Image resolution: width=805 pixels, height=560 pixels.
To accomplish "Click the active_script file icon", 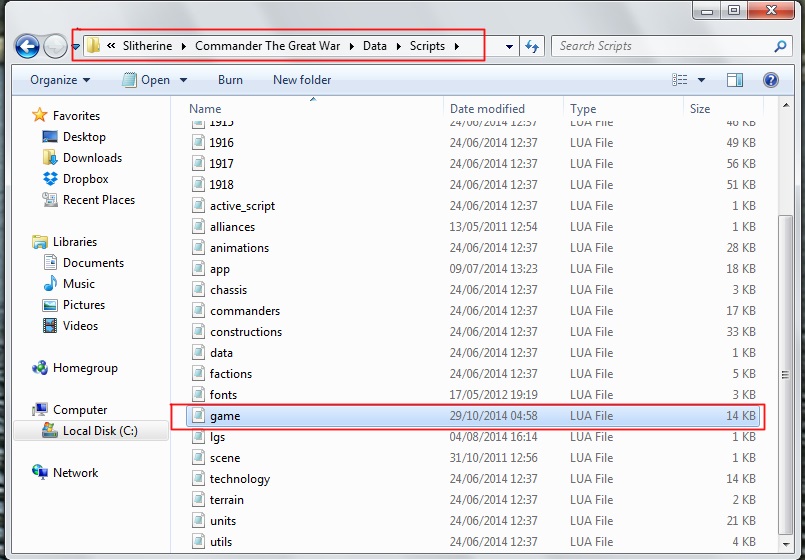I will (198, 206).
